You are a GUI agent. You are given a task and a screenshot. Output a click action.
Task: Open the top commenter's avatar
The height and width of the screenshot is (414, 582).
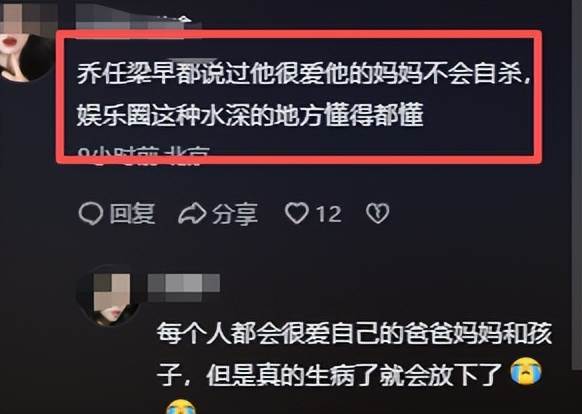24,41
